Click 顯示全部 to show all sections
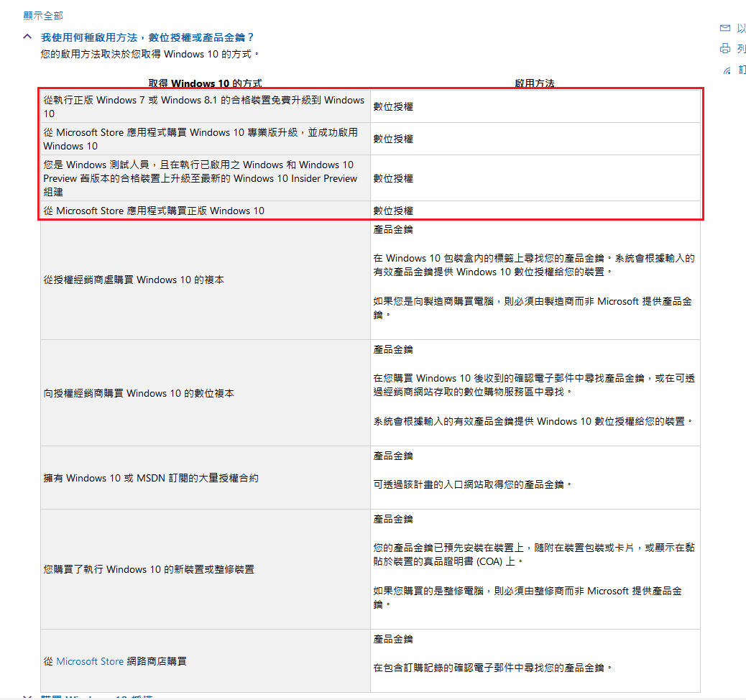Image resolution: width=746 pixels, height=700 pixels. pyautogui.click(x=42, y=14)
